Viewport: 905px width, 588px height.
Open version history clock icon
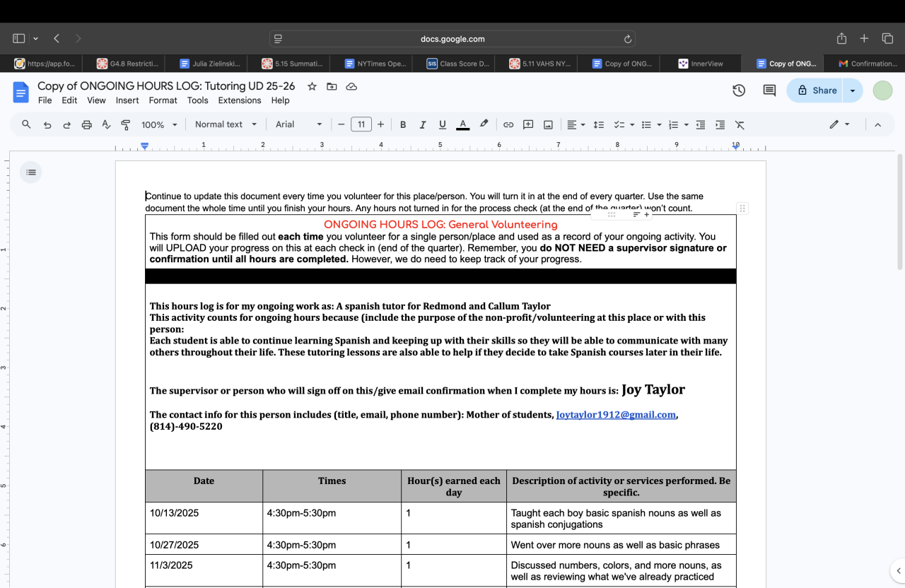pos(739,90)
